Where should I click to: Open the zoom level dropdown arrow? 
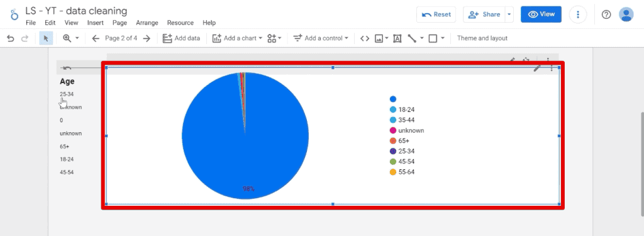[77, 38]
